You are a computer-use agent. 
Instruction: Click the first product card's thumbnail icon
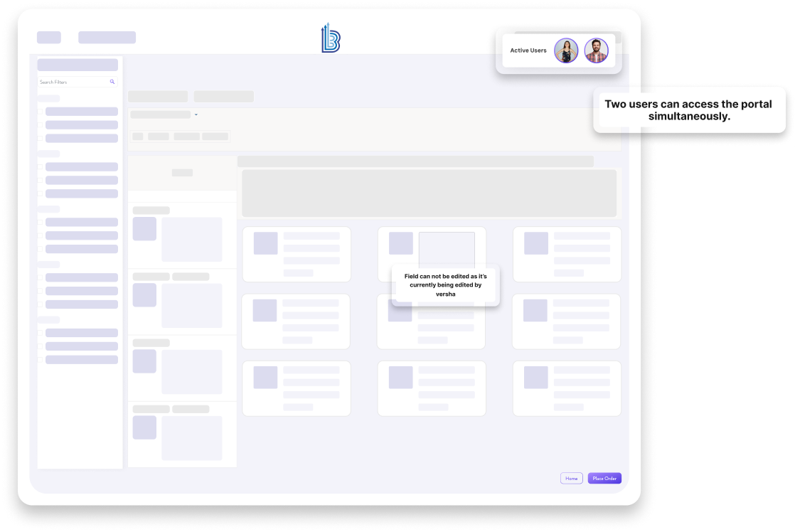(265, 244)
